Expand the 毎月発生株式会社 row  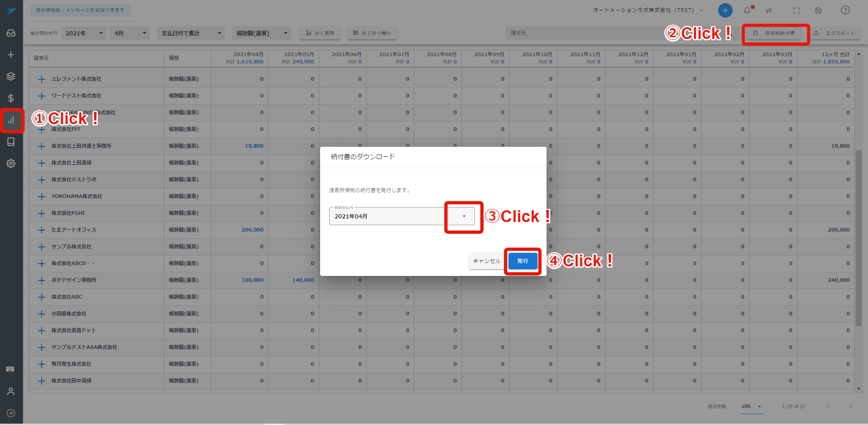pyautogui.click(x=42, y=364)
